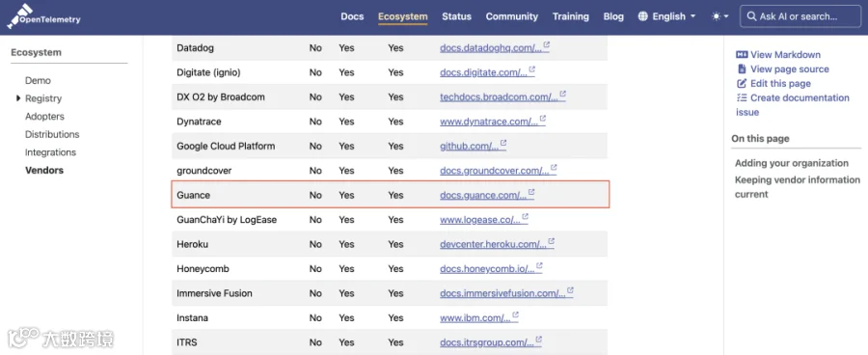Open the theme selector dropdown arrow
Image resolution: width=868 pixels, height=355 pixels.
pyautogui.click(x=727, y=16)
